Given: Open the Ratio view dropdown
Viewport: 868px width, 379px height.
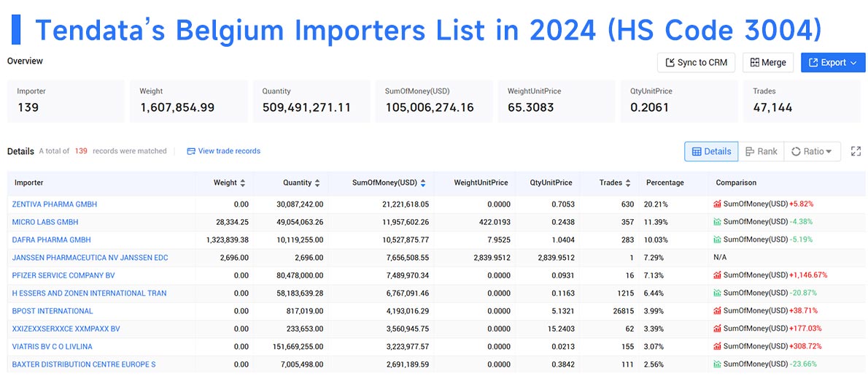Looking at the screenshot, I should [812, 151].
